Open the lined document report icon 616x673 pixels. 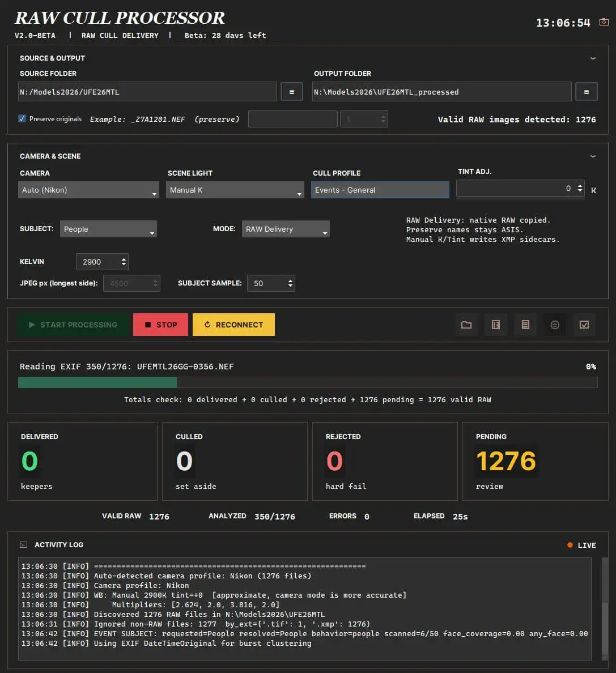525,325
